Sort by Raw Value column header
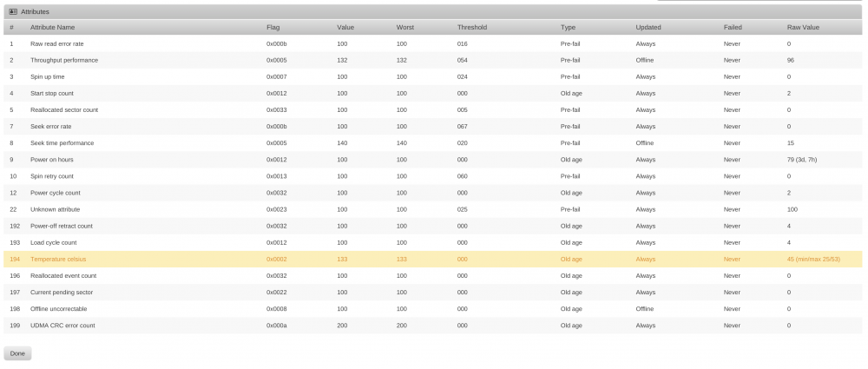Viewport: 868px width, 369px height. click(x=803, y=27)
